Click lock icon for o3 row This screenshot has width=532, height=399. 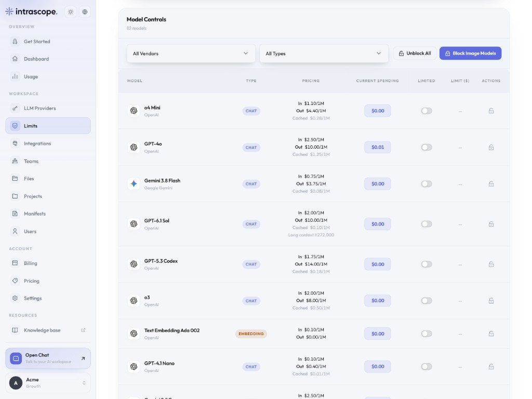(491, 301)
